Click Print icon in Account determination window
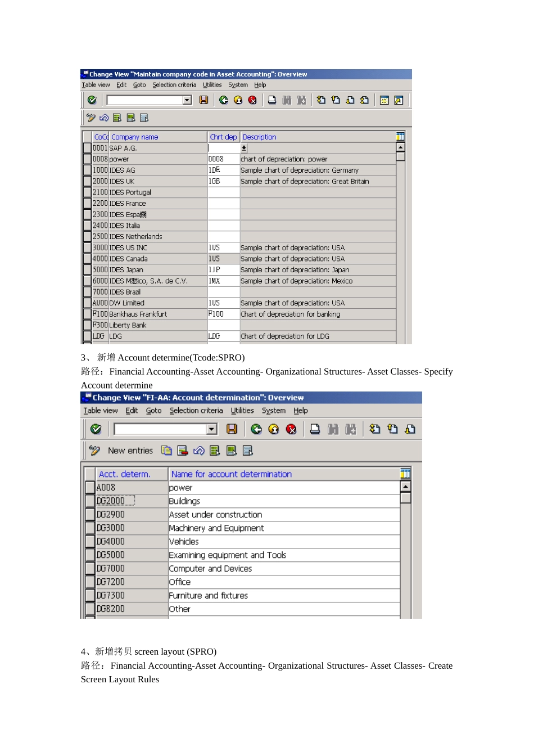 tap(315, 429)
